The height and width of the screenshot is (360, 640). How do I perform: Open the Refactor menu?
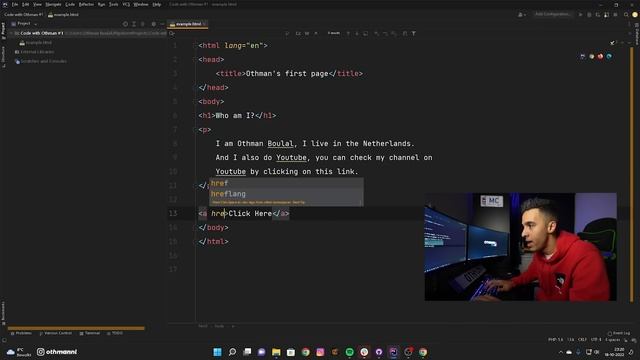(x=86, y=4)
